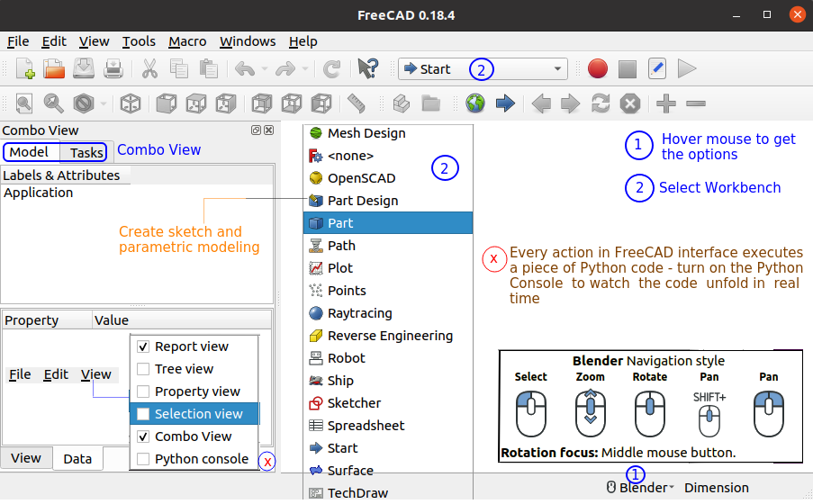Select the Application tree item
This screenshot has height=504, width=813.
click(39, 193)
